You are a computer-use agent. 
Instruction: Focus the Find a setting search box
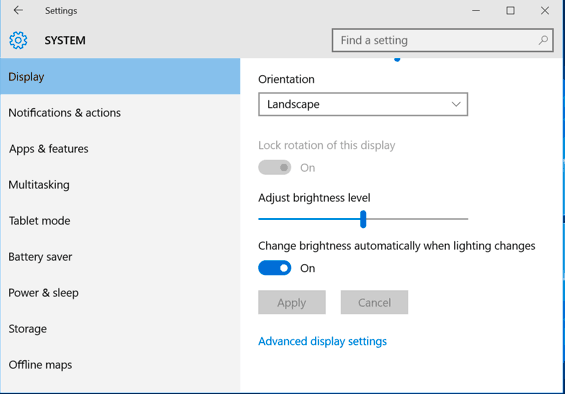click(x=442, y=40)
